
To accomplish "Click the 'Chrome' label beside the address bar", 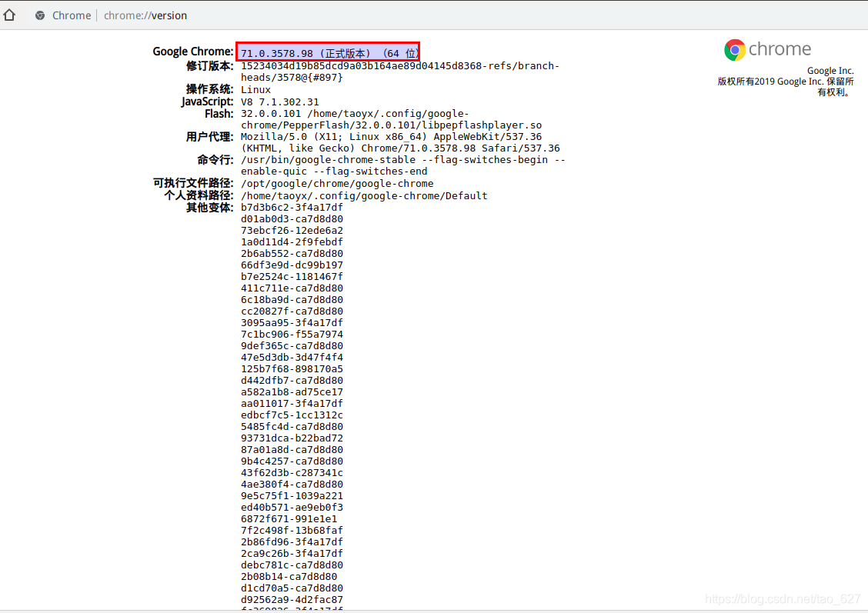I will [x=72, y=15].
